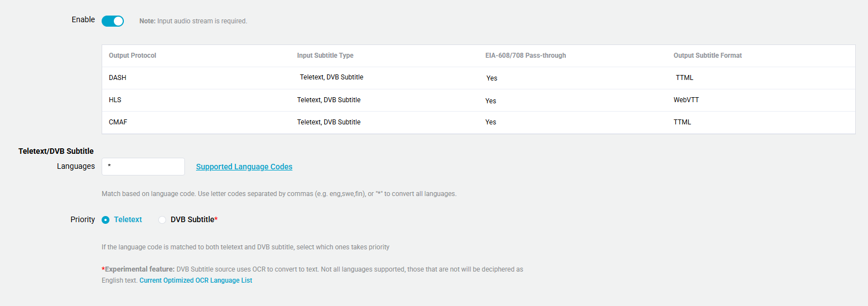The width and height of the screenshot is (868, 306).
Task: Select the Teletext priority radio button
Action: tap(106, 220)
